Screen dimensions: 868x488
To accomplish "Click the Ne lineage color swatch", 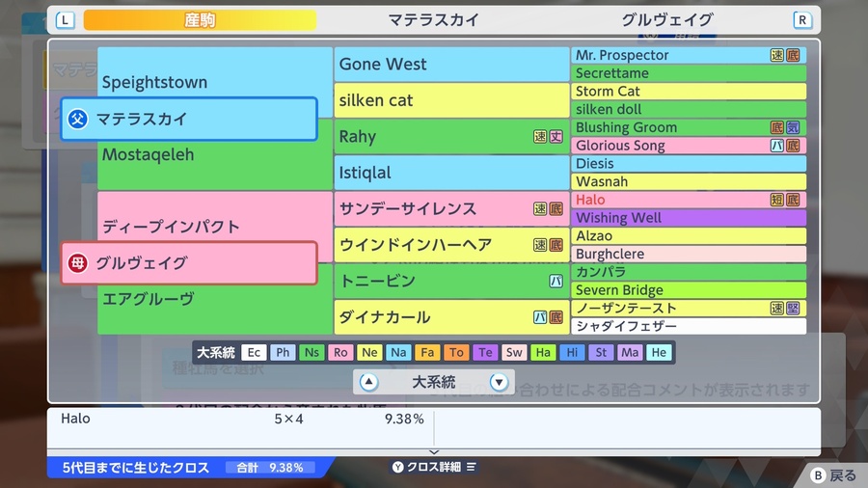I will point(369,352).
